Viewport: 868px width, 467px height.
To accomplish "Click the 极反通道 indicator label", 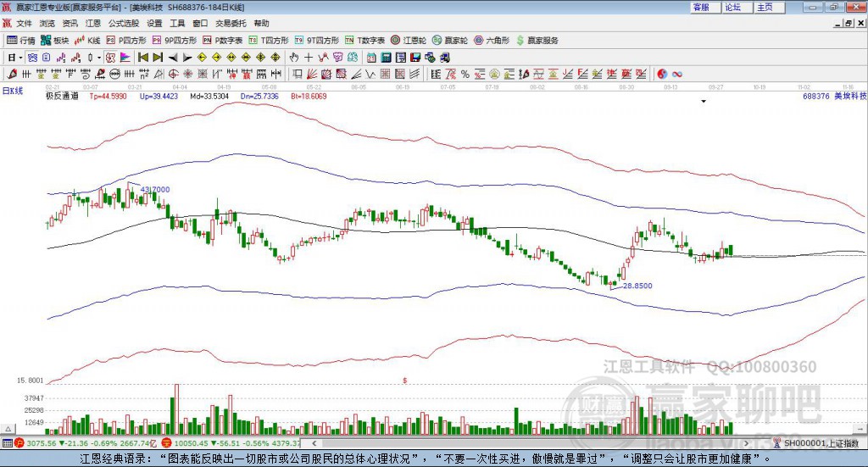I will pos(62,97).
